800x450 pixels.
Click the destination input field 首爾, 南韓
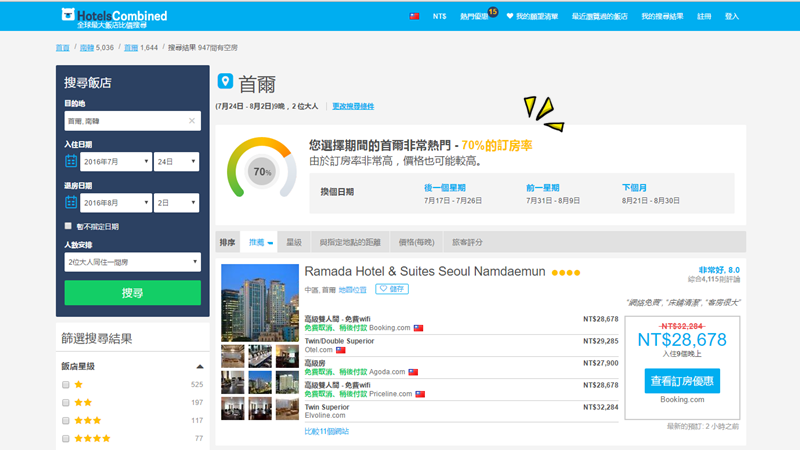(133, 121)
